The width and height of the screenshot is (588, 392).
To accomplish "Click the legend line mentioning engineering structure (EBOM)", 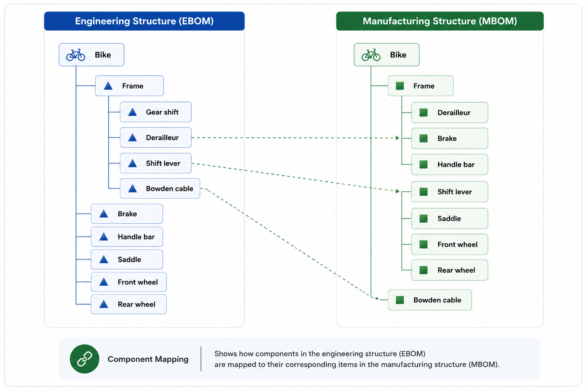I will [x=320, y=353].
